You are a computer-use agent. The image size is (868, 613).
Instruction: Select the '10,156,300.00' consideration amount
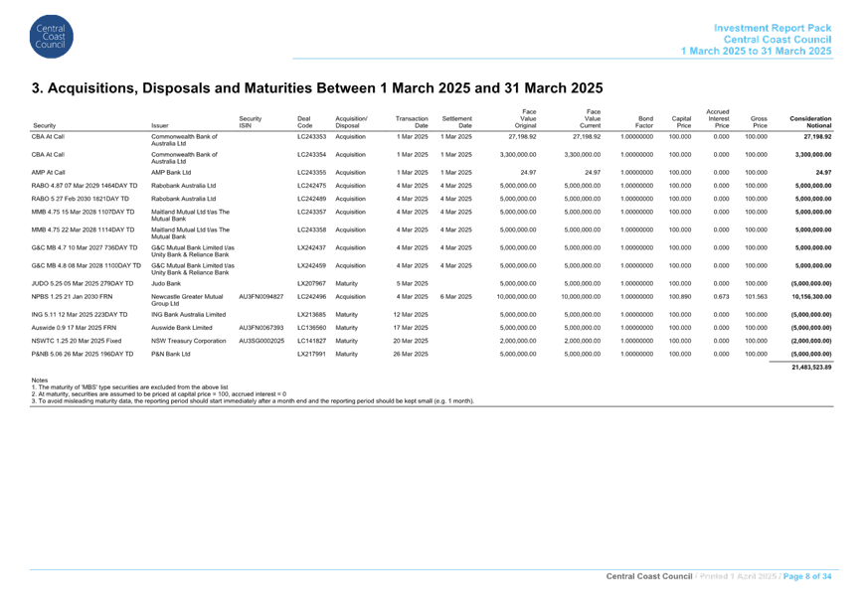pos(813,297)
